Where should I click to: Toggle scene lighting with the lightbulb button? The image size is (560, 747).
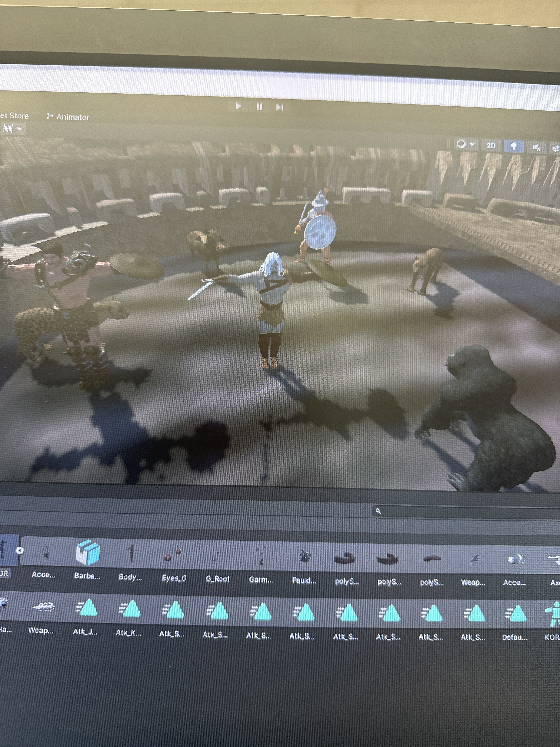513,146
